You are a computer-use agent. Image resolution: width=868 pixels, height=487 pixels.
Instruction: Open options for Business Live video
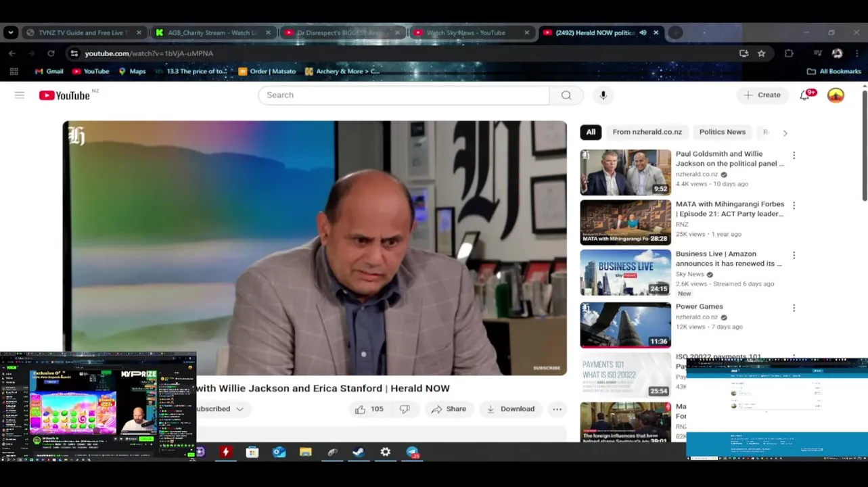coord(794,256)
